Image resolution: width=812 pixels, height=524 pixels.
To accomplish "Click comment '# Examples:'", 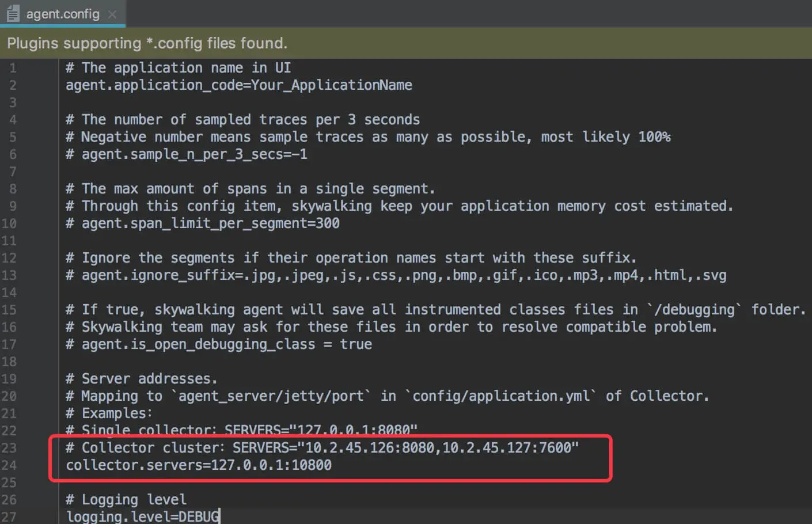I will pyautogui.click(x=109, y=413).
